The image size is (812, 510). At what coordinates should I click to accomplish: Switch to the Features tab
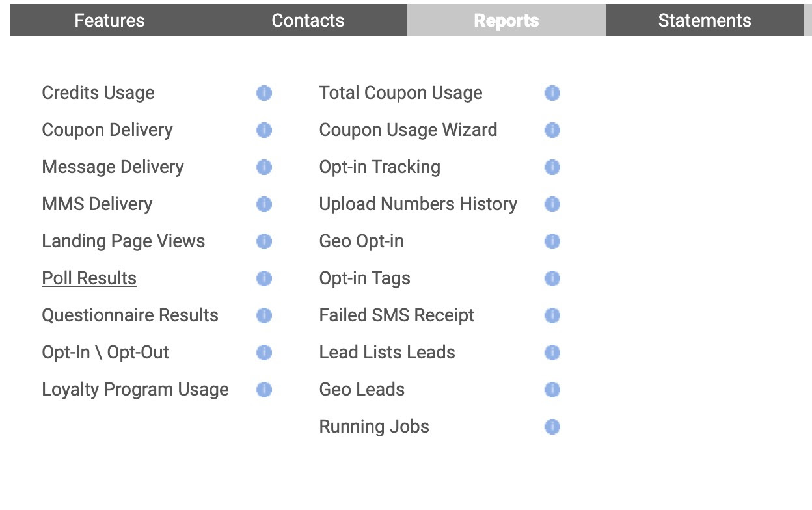109,20
